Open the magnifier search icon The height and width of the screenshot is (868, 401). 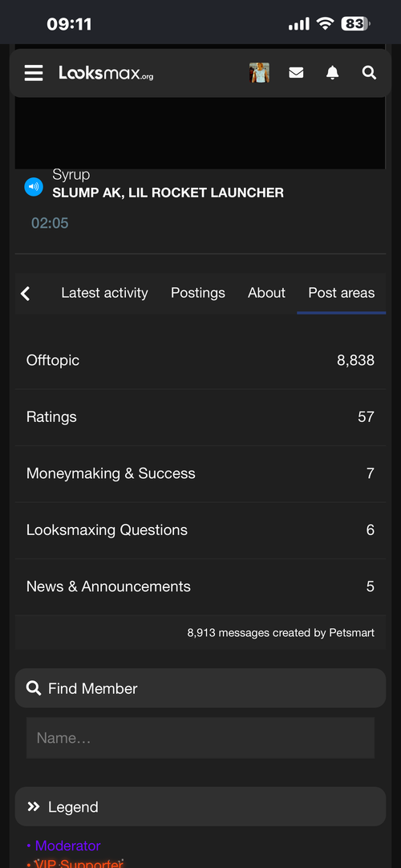click(x=369, y=72)
